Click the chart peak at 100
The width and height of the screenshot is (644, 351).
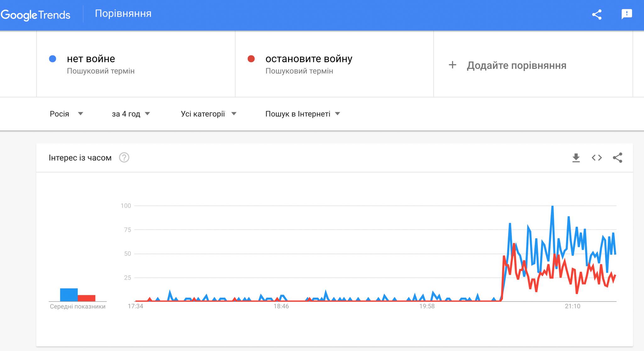pos(552,206)
